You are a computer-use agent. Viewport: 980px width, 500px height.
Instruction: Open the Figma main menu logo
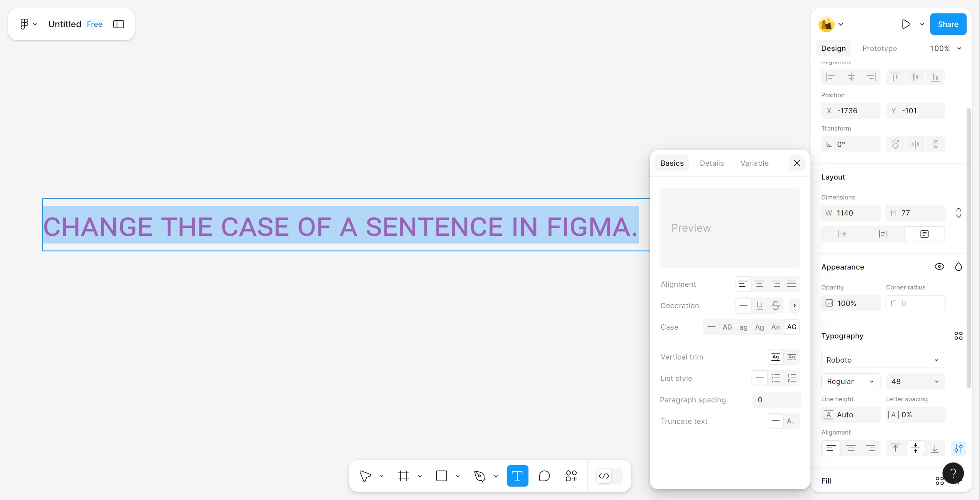(24, 24)
